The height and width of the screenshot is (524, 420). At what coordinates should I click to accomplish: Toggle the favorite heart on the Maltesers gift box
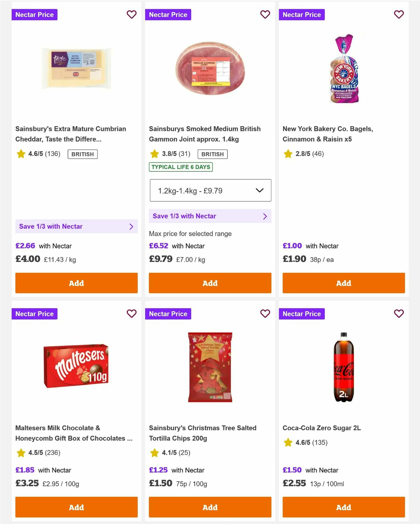pyautogui.click(x=131, y=314)
